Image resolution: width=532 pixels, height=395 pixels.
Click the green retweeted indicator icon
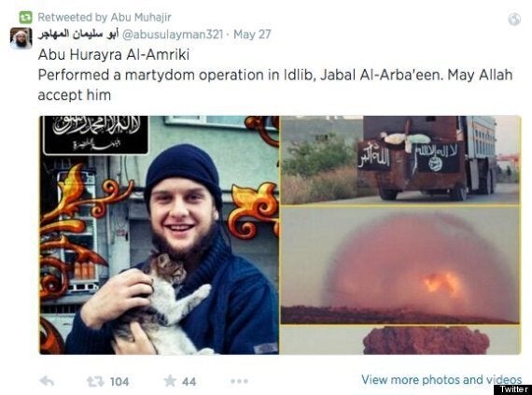[25, 17]
